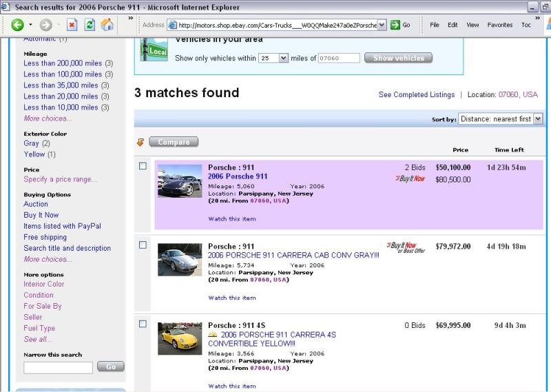Select checkbox for yellow Carrera 4S convertible
The width and height of the screenshot is (551, 392).
pyautogui.click(x=143, y=324)
